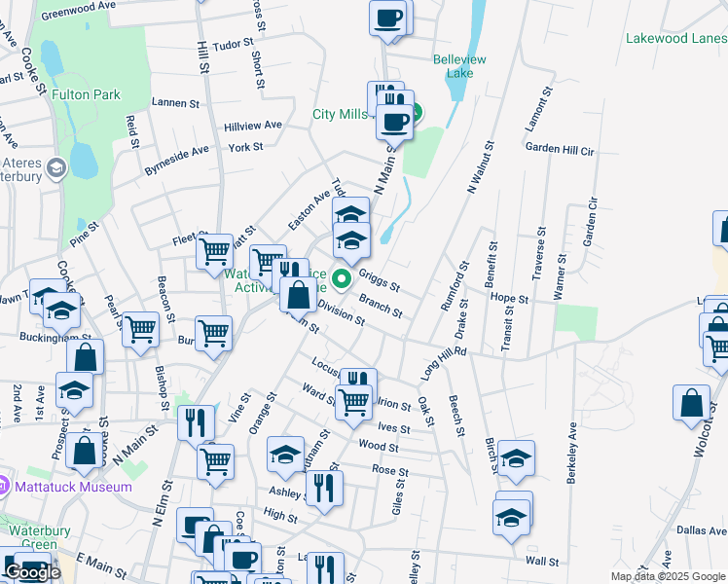The height and width of the screenshot is (584, 728).
Task: Click the green place pin near Branch St
Action: pos(342,280)
